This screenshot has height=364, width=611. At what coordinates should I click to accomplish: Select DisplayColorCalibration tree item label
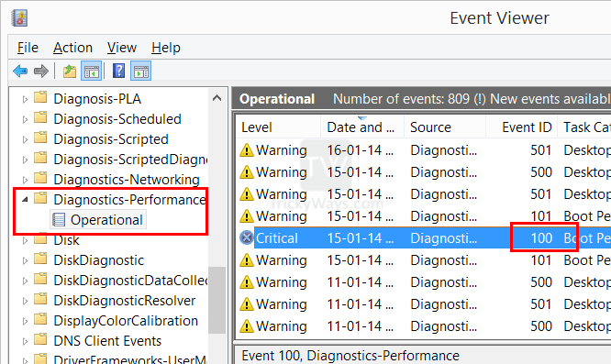[x=126, y=321]
